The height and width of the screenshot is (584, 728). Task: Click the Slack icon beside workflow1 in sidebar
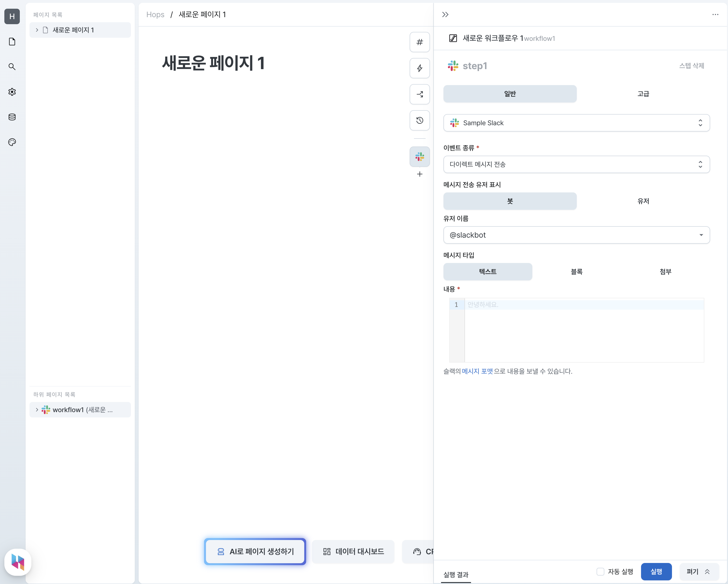46,410
